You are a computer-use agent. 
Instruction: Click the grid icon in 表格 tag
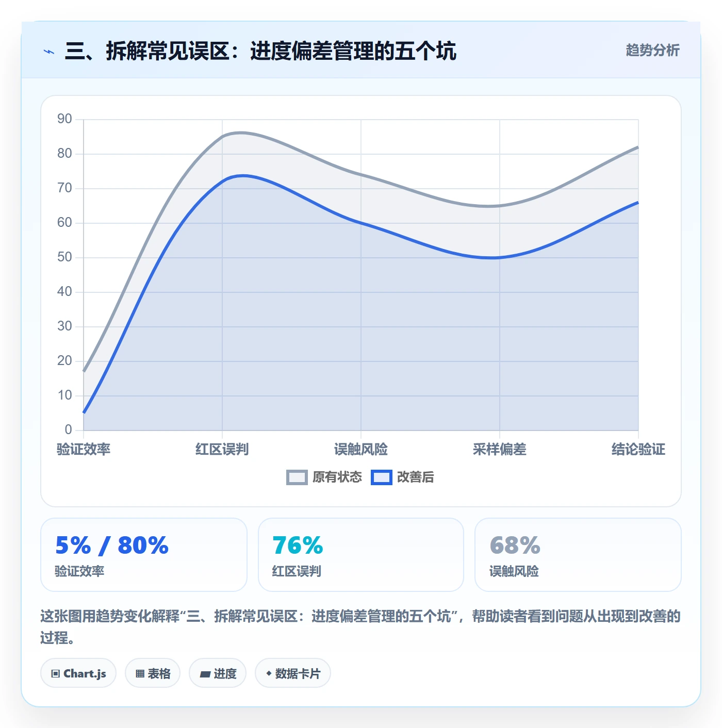(x=140, y=674)
